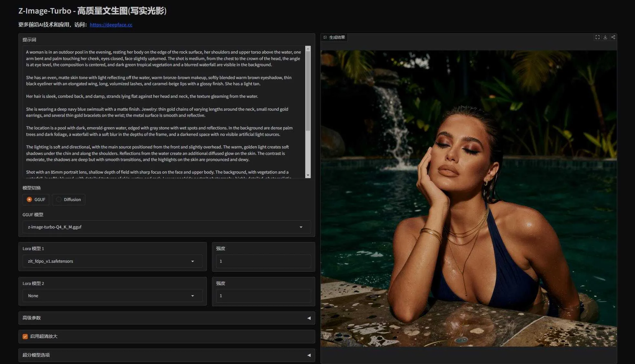The width and height of the screenshot is (635, 364).
Task: Click the prompt scrollbar up arrow
Action: pos(308,49)
